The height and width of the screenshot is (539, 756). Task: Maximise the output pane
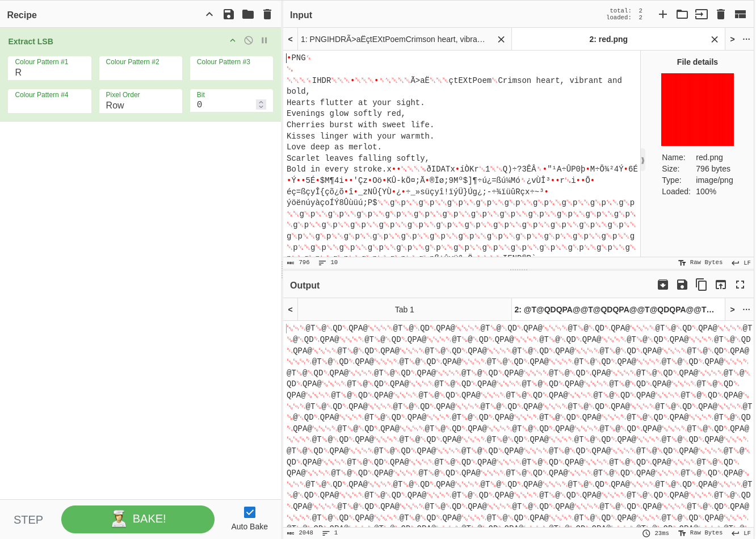tap(740, 285)
